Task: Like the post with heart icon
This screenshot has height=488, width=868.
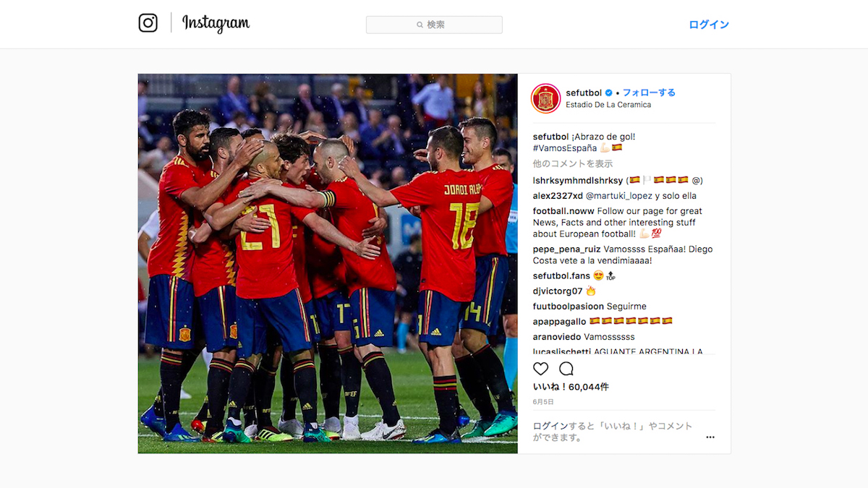Action: click(541, 369)
